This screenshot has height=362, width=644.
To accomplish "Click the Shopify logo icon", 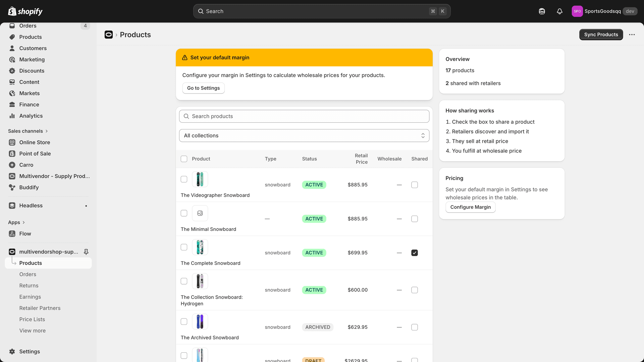I will point(12,11).
